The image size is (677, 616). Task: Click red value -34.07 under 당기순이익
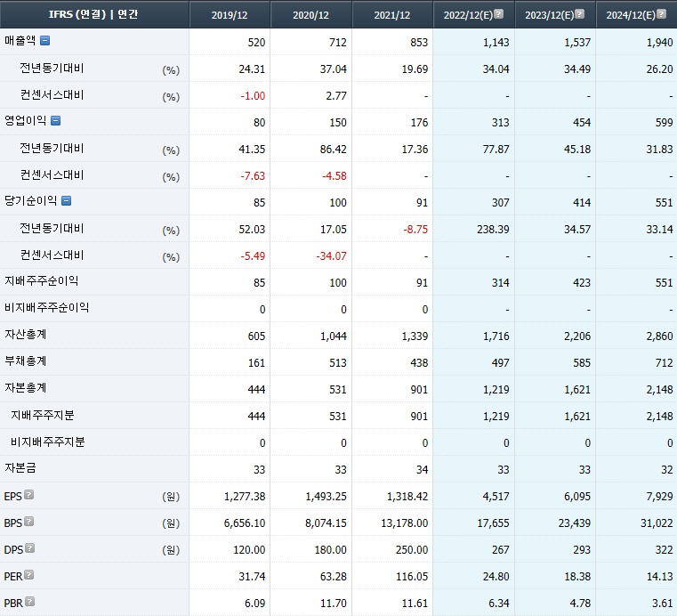pos(331,256)
